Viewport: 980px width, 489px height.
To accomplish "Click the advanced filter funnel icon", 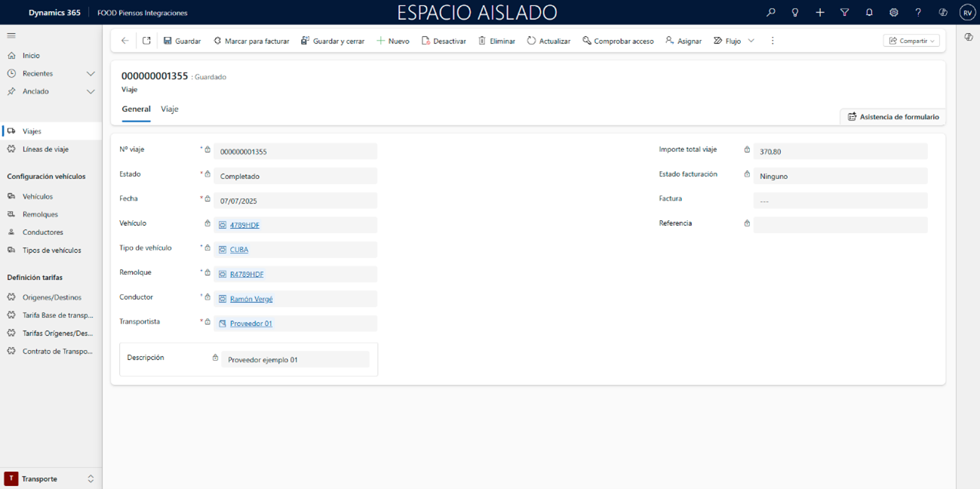I will (x=844, y=13).
